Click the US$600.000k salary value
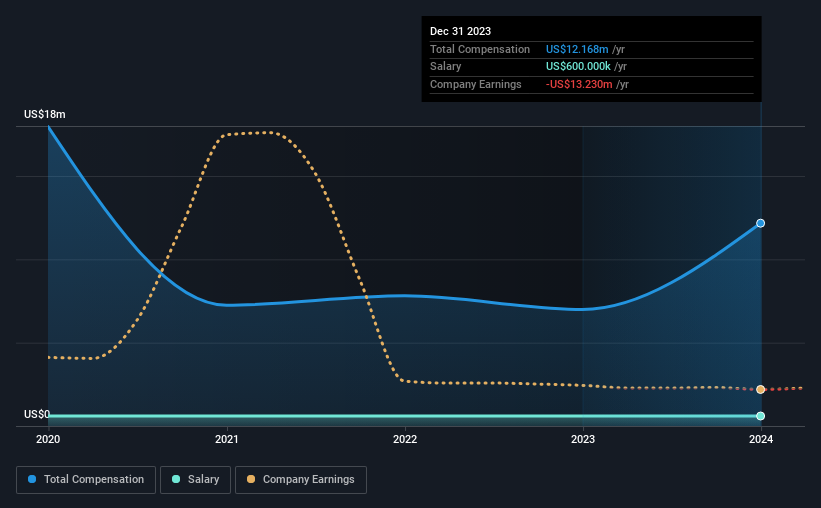Screen dimensions: 821x508 coord(578,67)
